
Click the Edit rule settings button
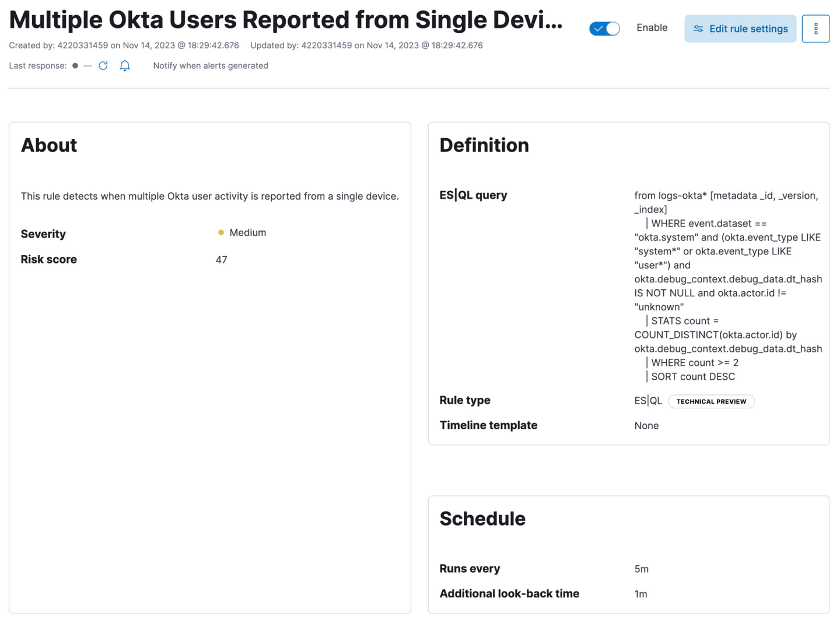point(740,29)
